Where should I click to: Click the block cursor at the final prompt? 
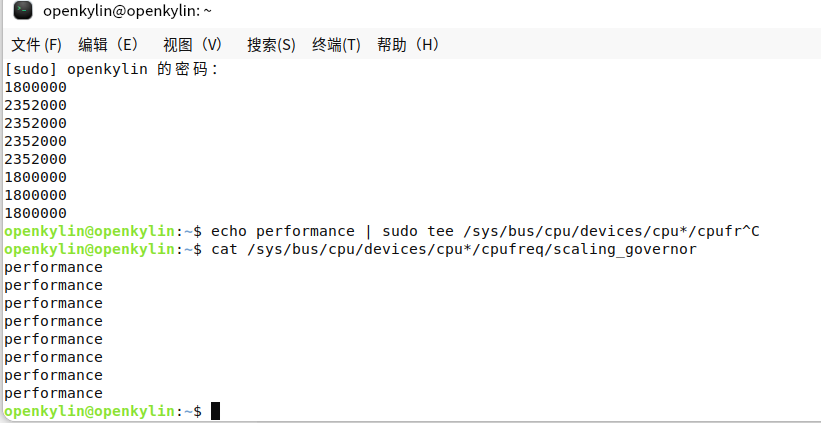[216, 411]
